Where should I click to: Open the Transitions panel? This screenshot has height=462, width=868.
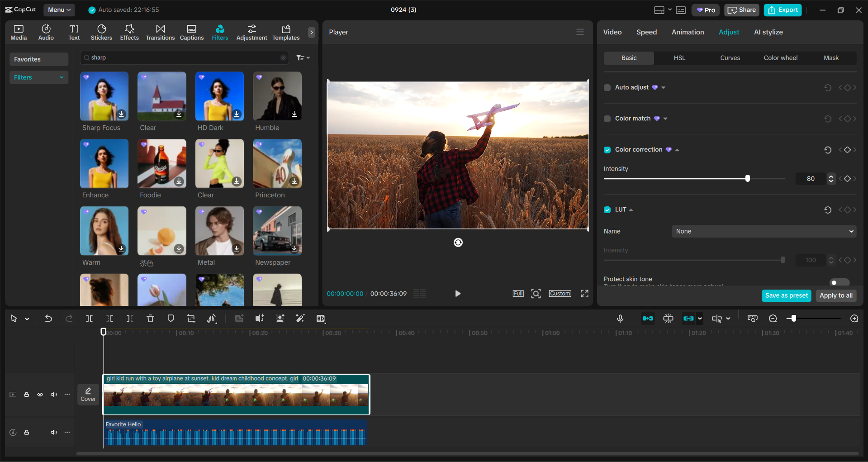(160, 32)
